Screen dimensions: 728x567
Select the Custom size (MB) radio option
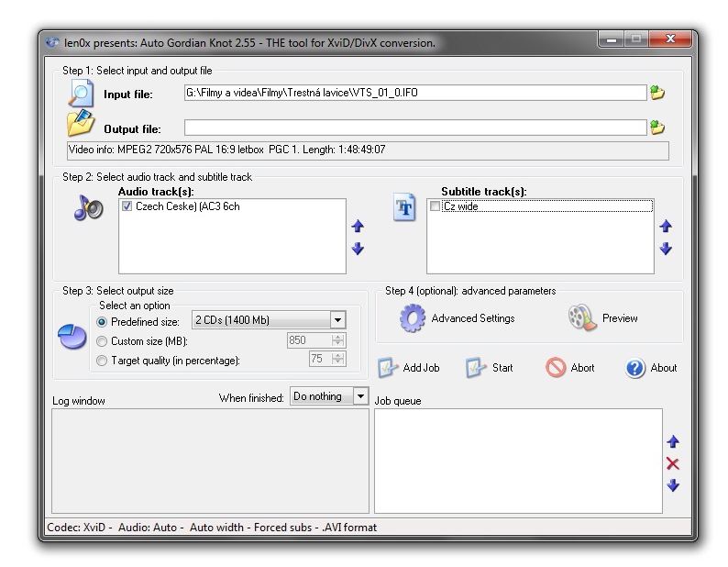[x=102, y=341]
